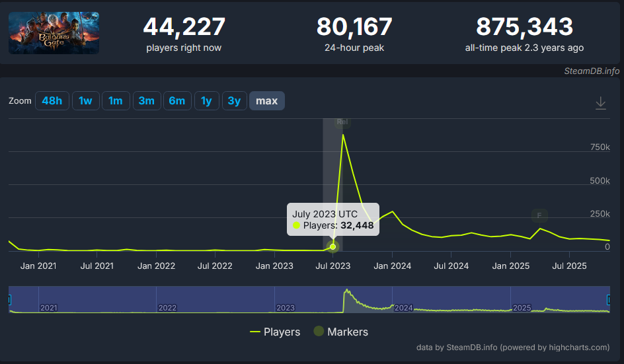Viewport: 624px width, 364px height.
Task: Select the 1w zoom range
Action: point(85,100)
